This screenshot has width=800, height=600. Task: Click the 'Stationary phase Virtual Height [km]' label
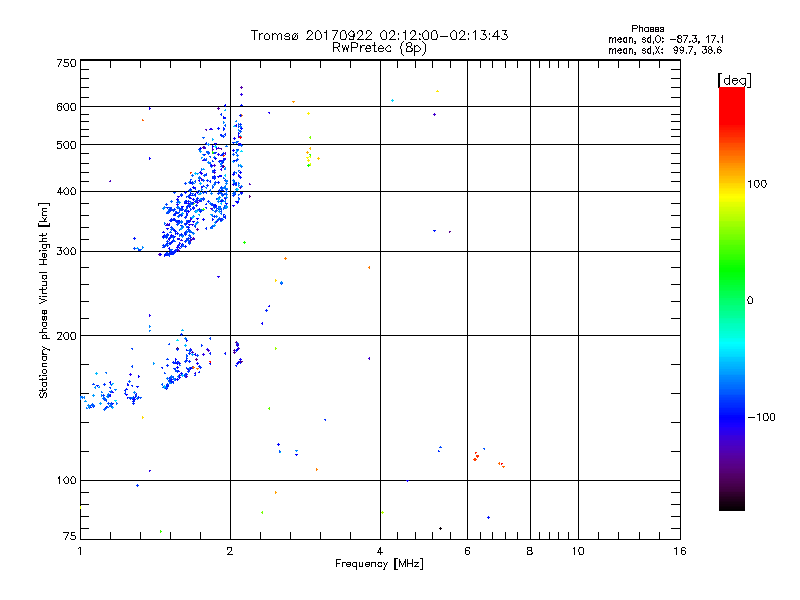[43, 300]
